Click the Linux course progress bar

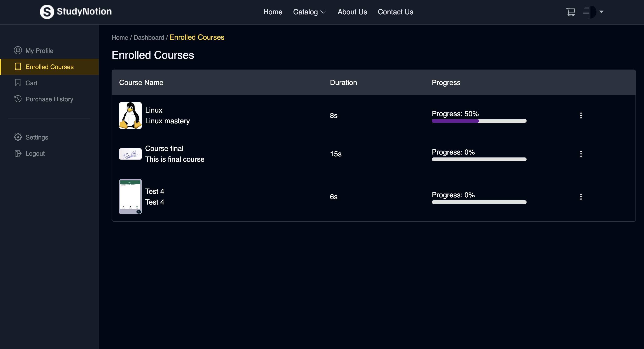click(x=479, y=121)
